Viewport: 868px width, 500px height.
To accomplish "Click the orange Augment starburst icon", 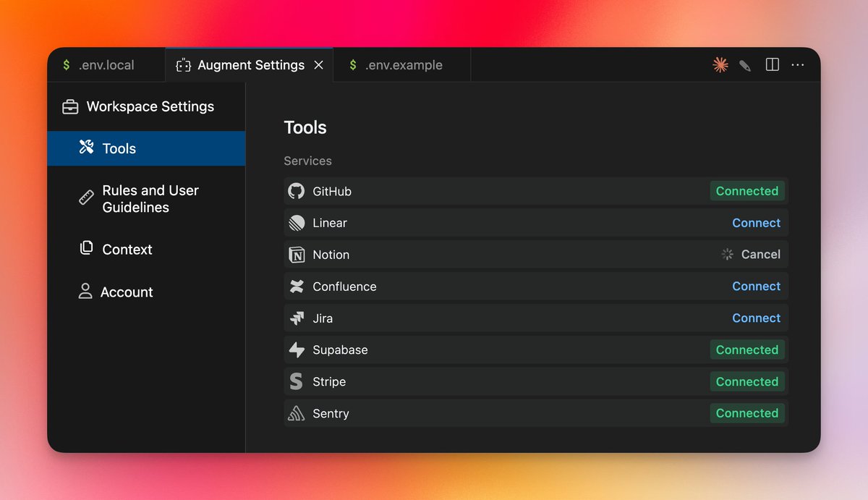I will click(x=720, y=65).
